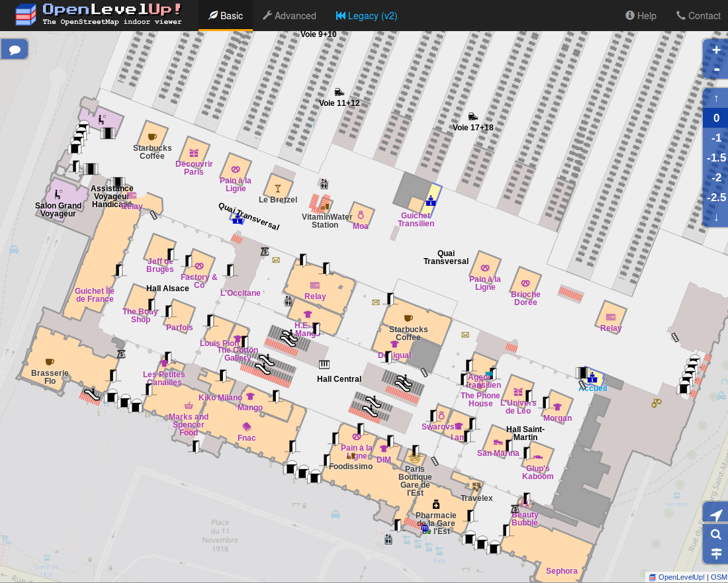The width and height of the screenshot is (728, 583).
Task: Open the Contact page
Action: [698, 16]
